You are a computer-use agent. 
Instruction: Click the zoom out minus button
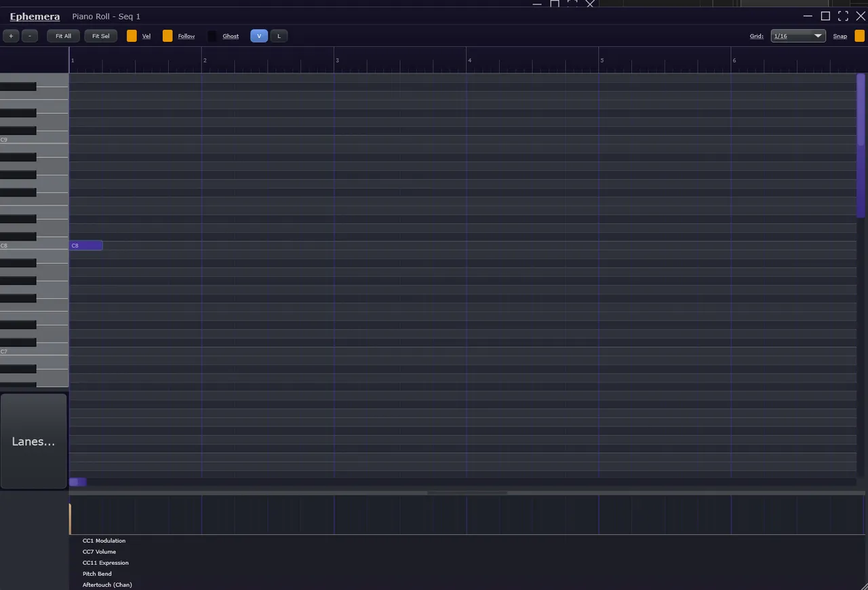[x=30, y=36]
